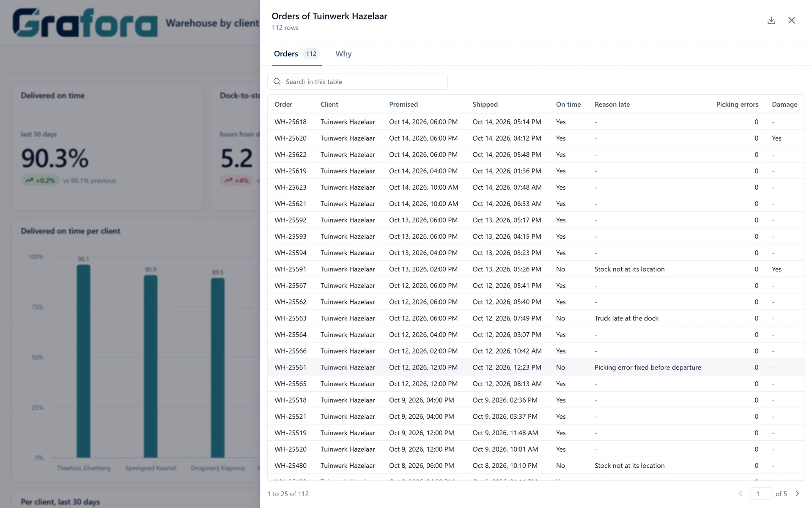Click 'Truck late at the dock' reason
This screenshot has width=812, height=508.
pyautogui.click(x=626, y=318)
